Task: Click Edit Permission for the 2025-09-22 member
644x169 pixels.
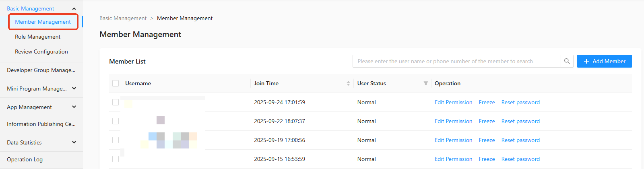Action: (x=453, y=121)
